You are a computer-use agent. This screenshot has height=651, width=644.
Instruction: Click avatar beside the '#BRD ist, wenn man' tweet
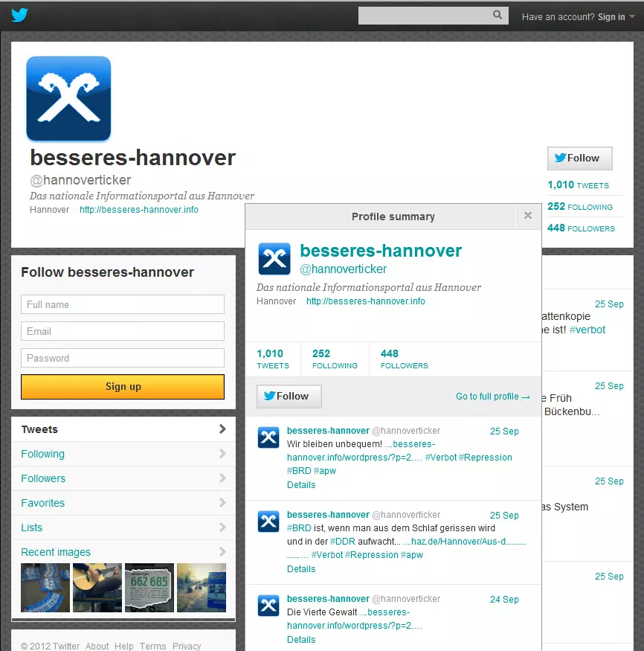[x=268, y=521]
